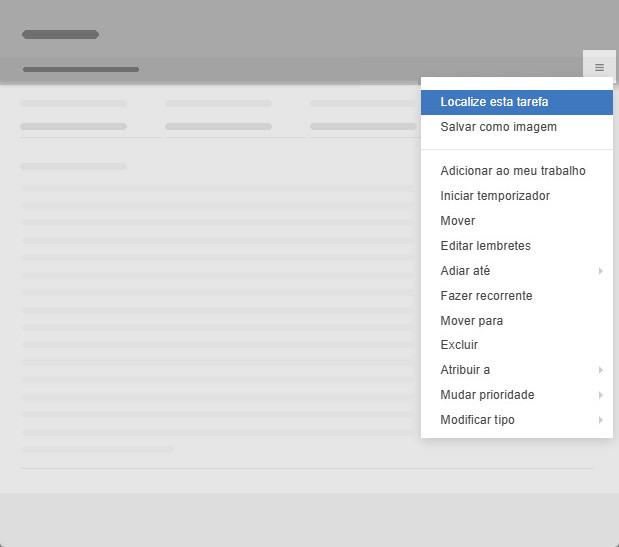The height and width of the screenshot is (547, 619).
Task: Select the "Mover" menu item
Action: (x=517, y=221)
